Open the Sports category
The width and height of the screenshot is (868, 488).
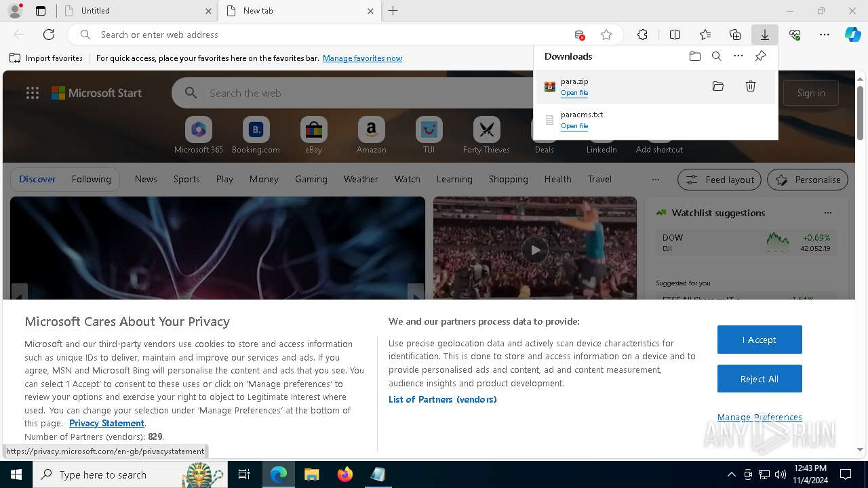186,179
